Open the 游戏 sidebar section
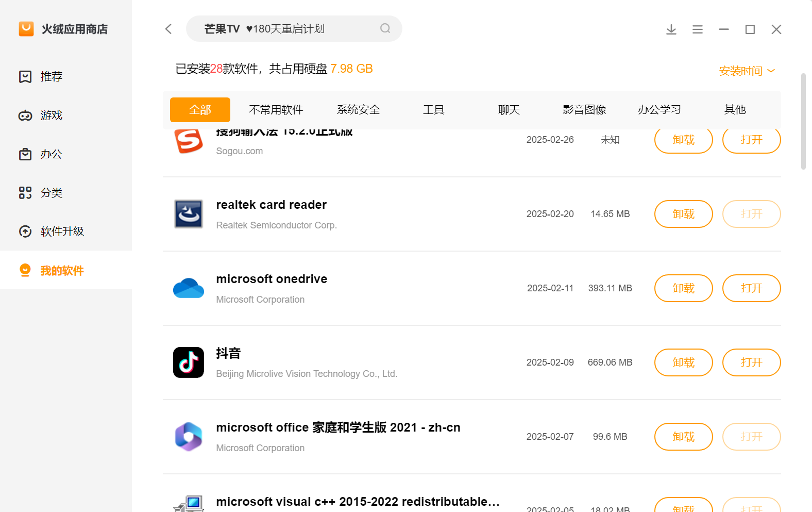Image resolution: width=812 pixels, height=512 pixels. coord(66,115)
